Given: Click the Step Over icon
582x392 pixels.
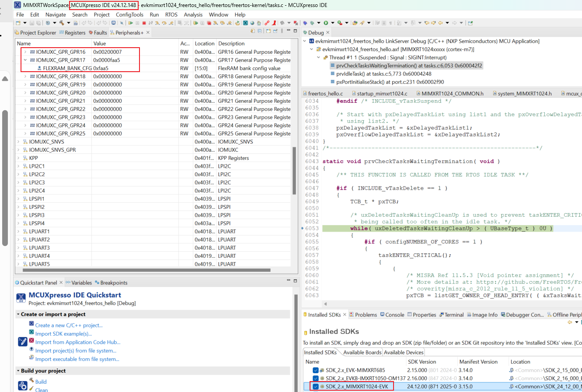Looking at the screenshot, I should [164, 22].
